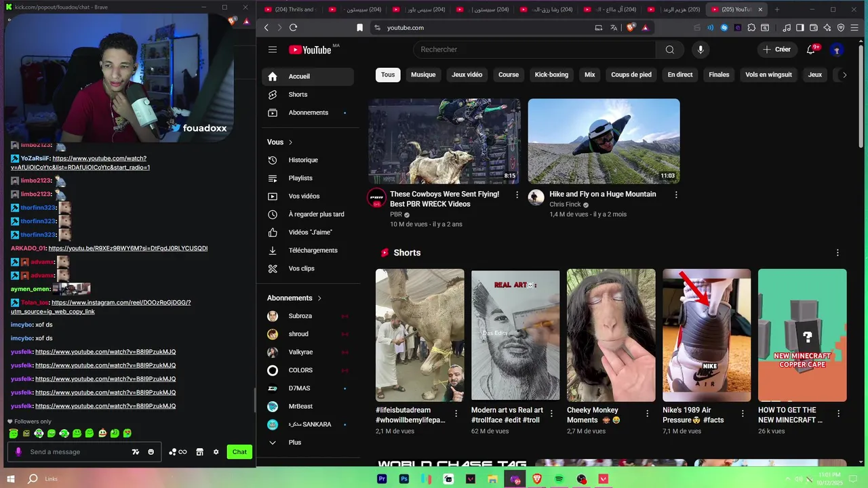Open the Shorts shelf three-dot menu
Image resolution: width=868 pixels, height=488 pixels.
coord(837,253)
